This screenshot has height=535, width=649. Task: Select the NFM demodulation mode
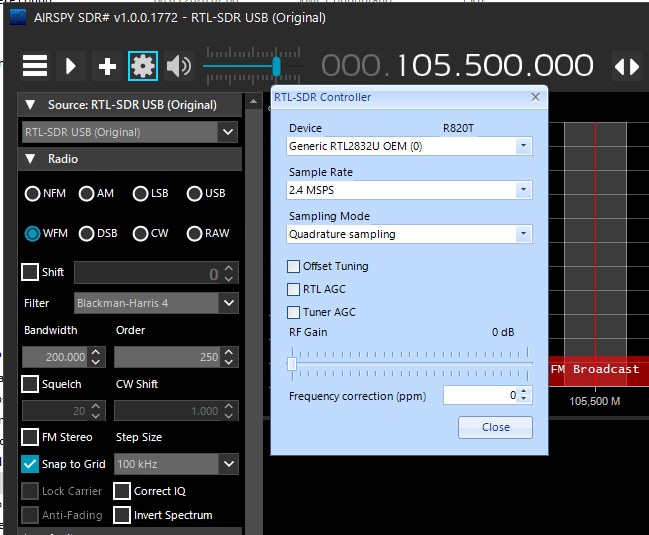point(33,194)
